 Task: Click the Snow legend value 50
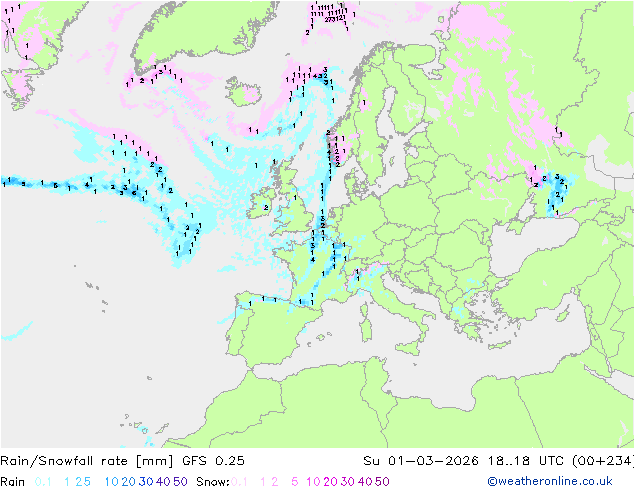pos(383,482)
